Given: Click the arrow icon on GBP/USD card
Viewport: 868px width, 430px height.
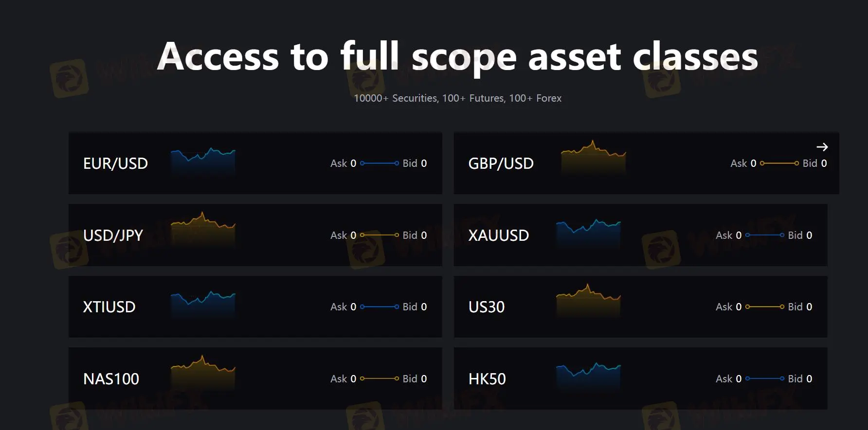Looking at the screenshot, I should click(x=822, y=147).
